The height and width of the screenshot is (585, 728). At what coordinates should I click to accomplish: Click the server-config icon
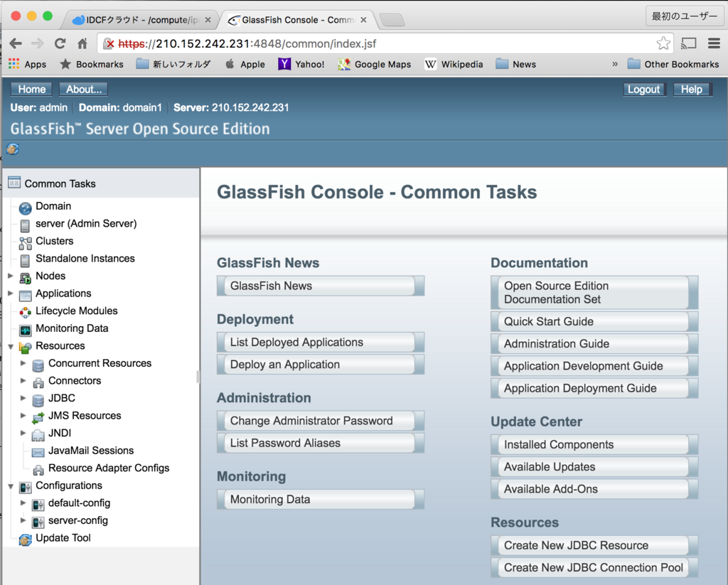pos(38,522)
